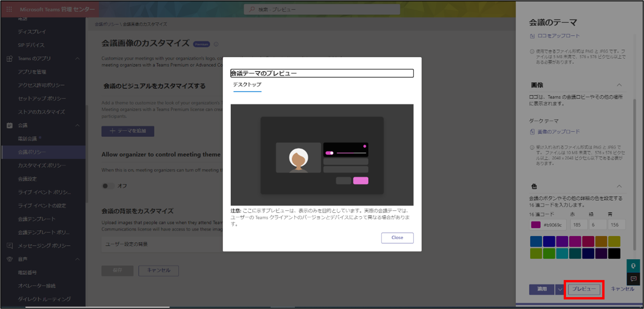Open the feedback chat icon
The width and height of the screenshot is (644, 309).
tap(633, 279)
